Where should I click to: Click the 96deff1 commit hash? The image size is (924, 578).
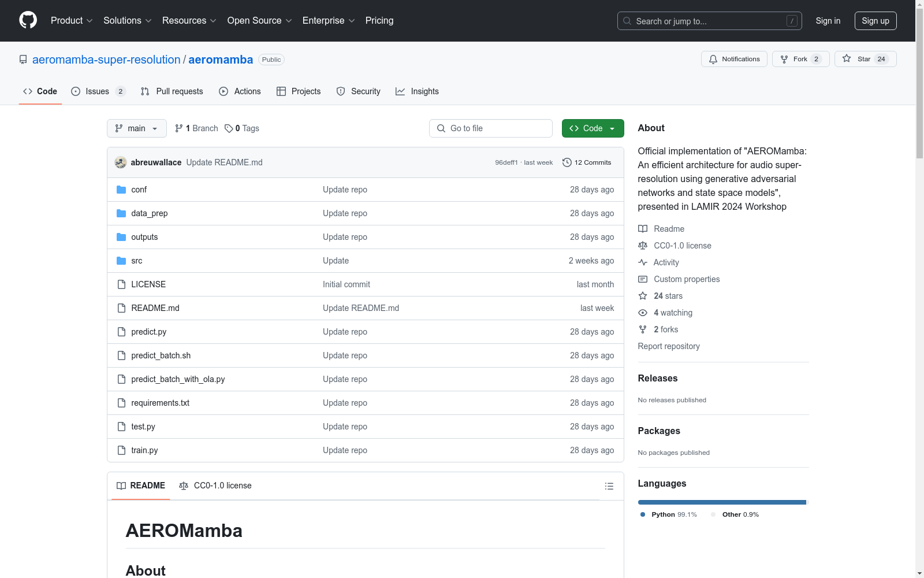[506, 162]
